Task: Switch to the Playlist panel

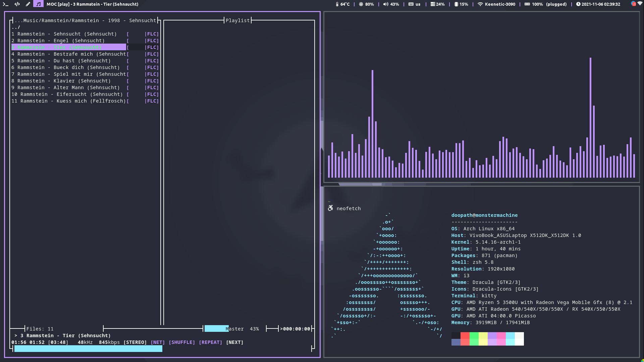Action: (x=237, y=20)
